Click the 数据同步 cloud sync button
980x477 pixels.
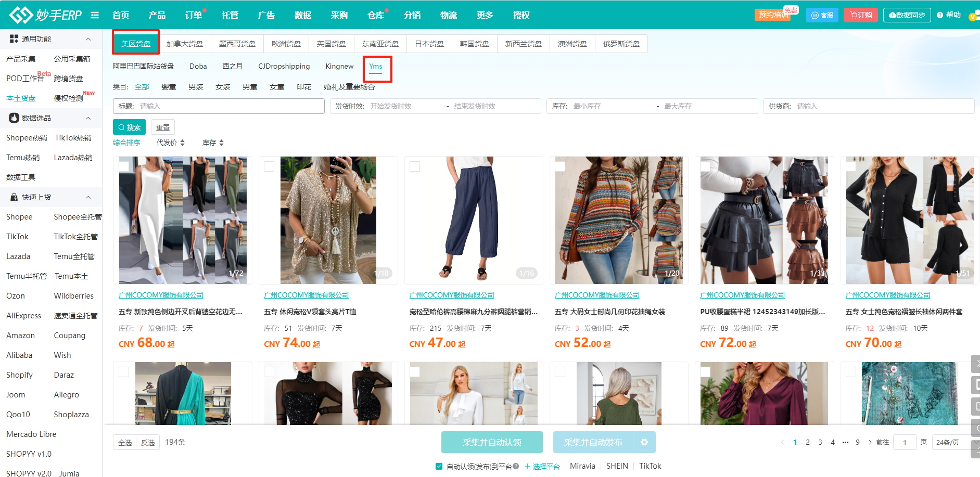[x=907, y=15]
